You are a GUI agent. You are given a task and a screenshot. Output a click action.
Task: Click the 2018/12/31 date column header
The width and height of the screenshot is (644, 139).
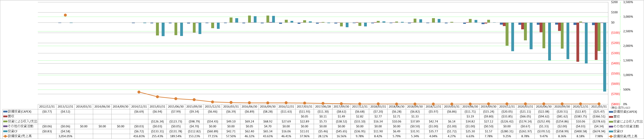pos(433,107)
